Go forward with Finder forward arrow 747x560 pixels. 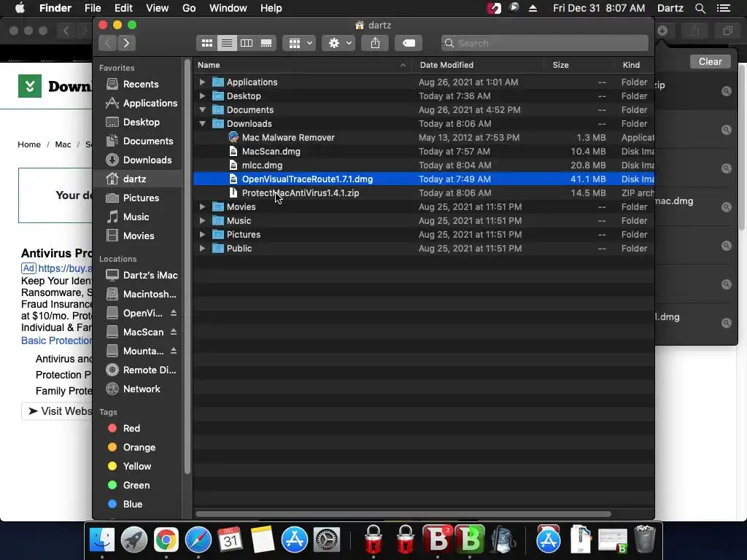pos(126,43)
